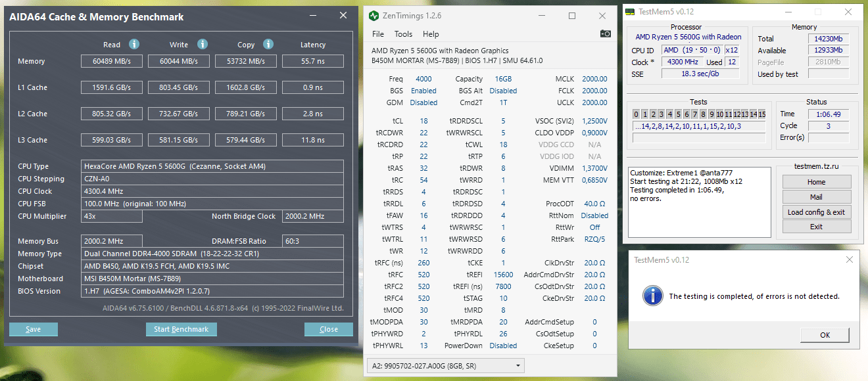This screenshot has height=381, width=868.
Task: Take a screenshot with ZenTimings camera icon
Action: point(605,34)
